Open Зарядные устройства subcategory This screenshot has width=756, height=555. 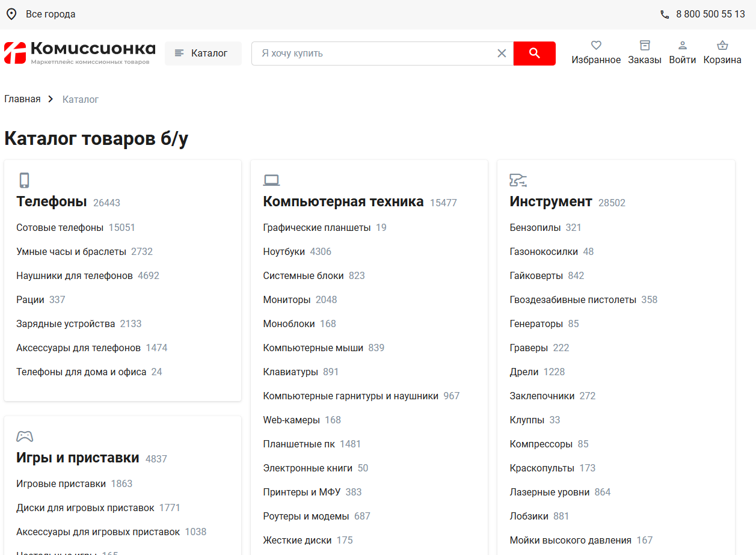pyautogui.click(x=66, y=323)
